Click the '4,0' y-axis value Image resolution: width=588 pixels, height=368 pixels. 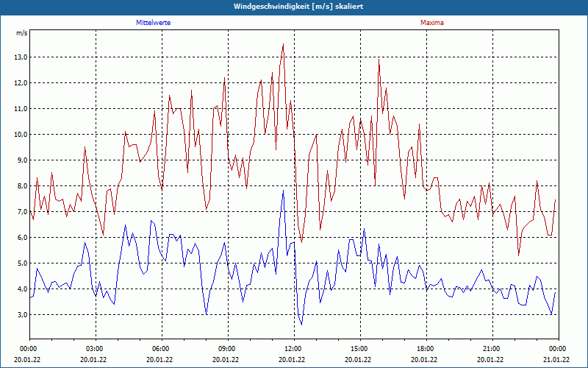coord(22,289)
